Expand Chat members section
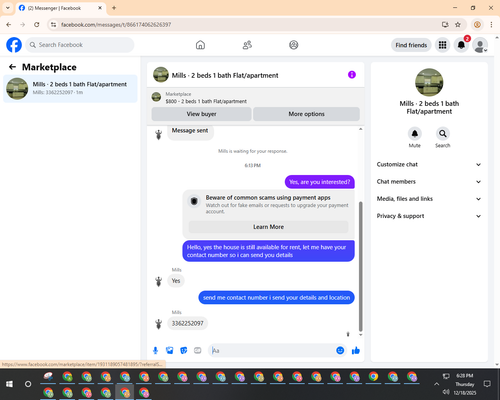The image size is (500, 400). coord(429,182)
